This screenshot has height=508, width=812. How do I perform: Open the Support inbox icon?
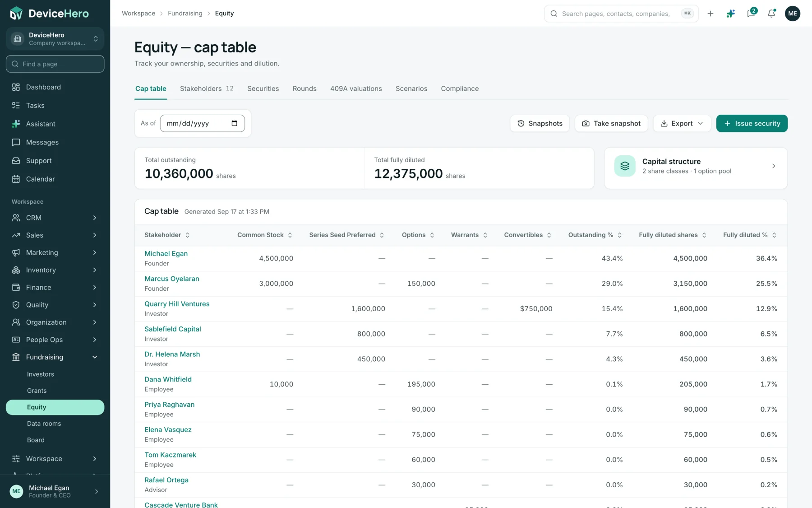click(16, 161)
